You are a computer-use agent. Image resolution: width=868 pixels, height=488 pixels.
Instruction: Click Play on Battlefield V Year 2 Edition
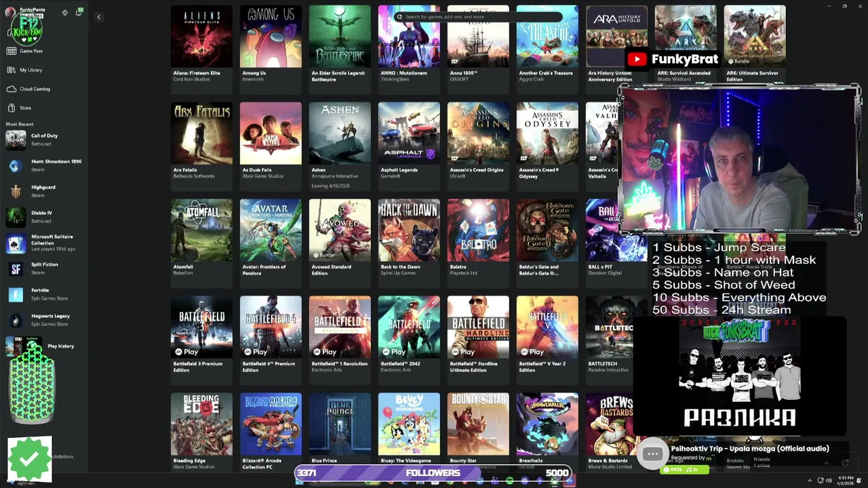point(532,352)
